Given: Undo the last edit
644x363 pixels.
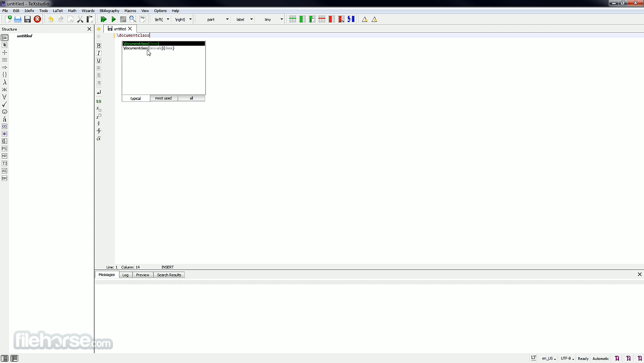Looking at the screenshot, I should [51, 19].
